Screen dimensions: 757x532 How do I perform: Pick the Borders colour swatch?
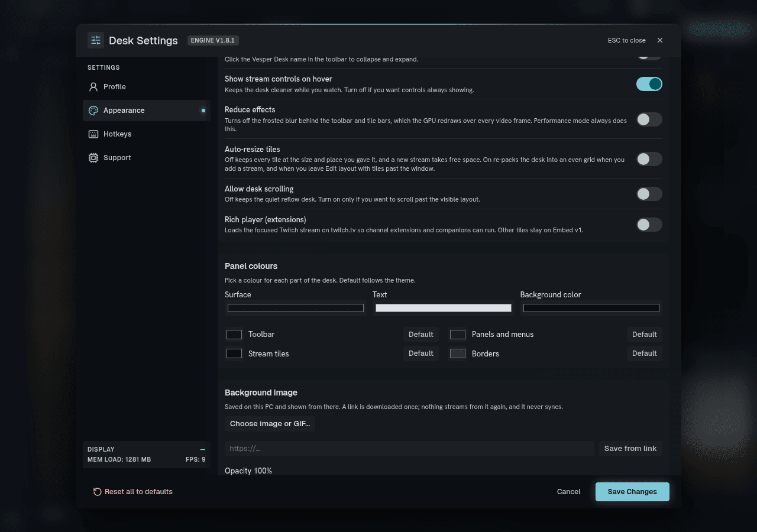(458, 353)
